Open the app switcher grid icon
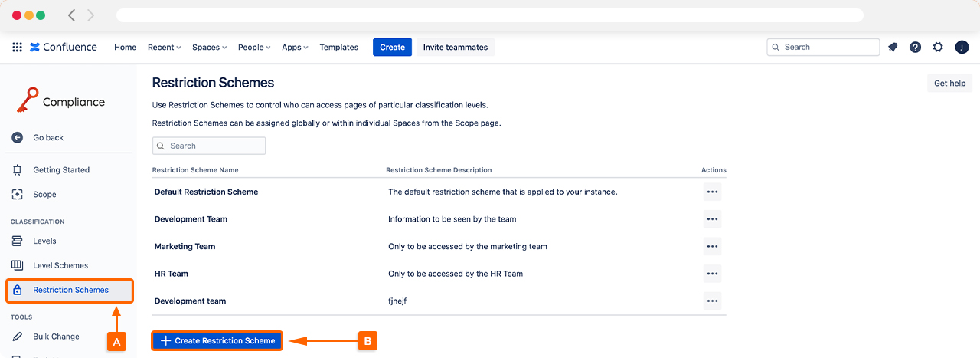This screenshot has width=980, height=358. pyautogui.click(x=17, y=47)
